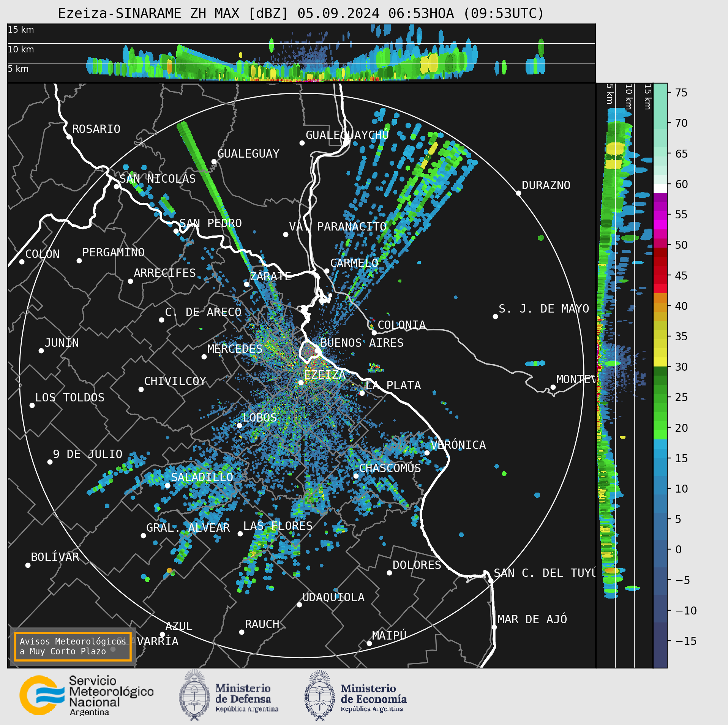Click the RAUCH city marker

(242, 632)
